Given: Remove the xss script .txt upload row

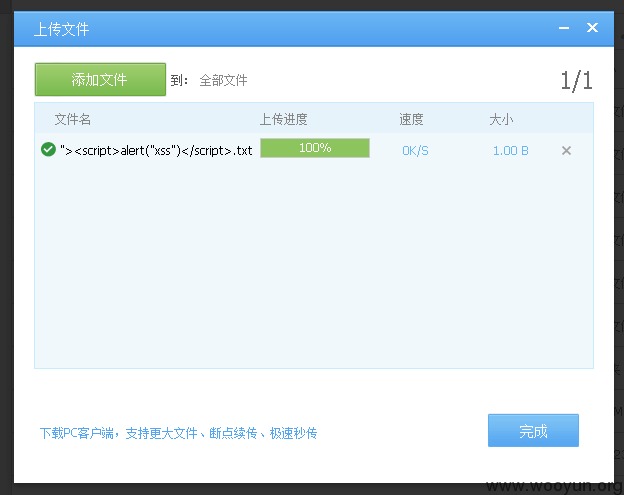Looking at the screenshot, I should pyautogui.click(x=566, y=150).
